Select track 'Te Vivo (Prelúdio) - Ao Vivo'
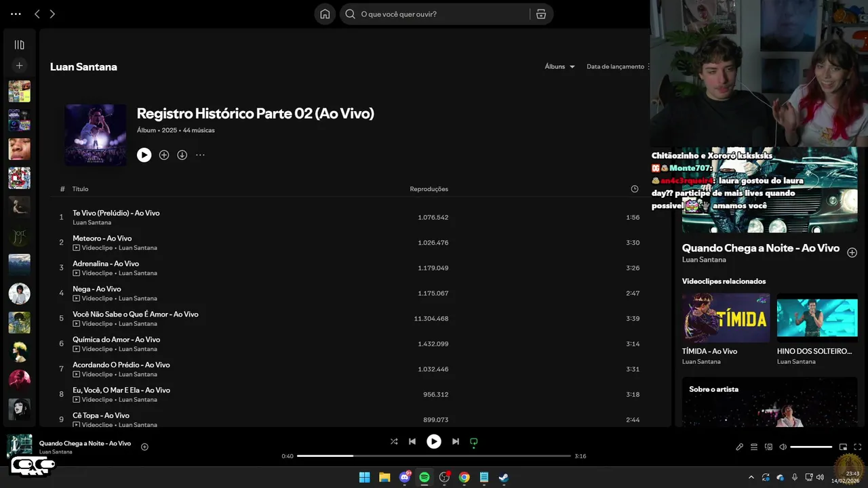 point(116,213)
